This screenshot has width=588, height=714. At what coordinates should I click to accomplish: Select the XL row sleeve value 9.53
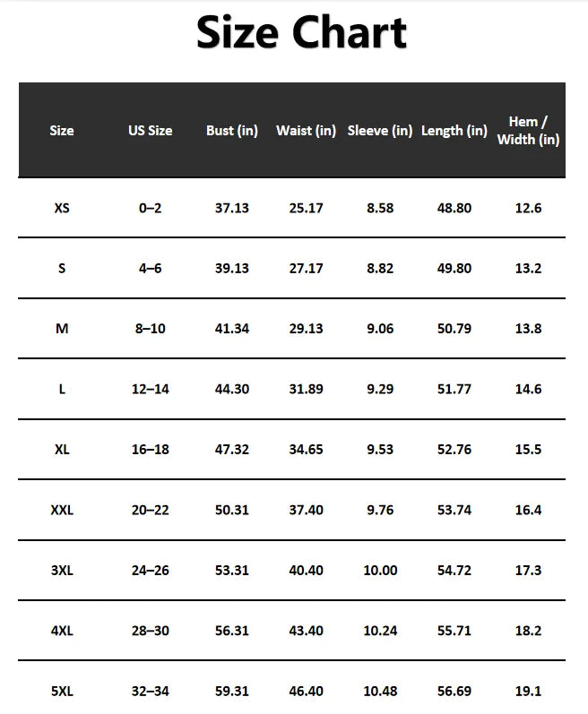380,450
